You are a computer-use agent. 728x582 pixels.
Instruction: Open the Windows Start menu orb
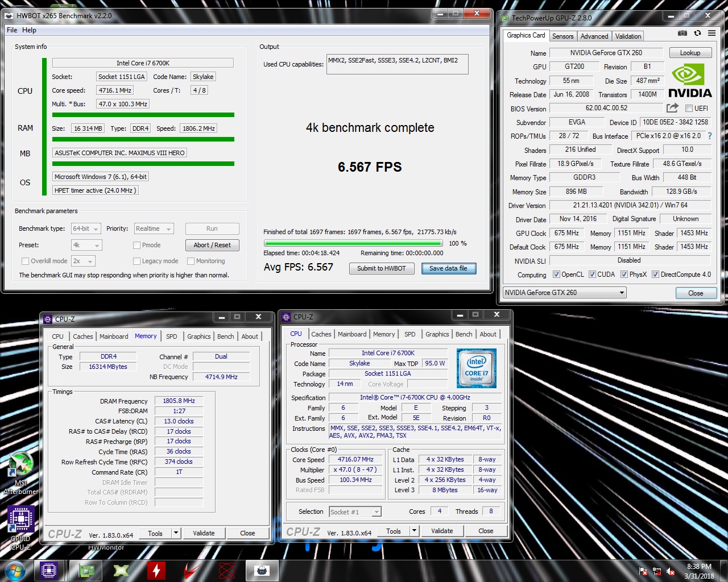pyautogui.click(x=15, y=570)
